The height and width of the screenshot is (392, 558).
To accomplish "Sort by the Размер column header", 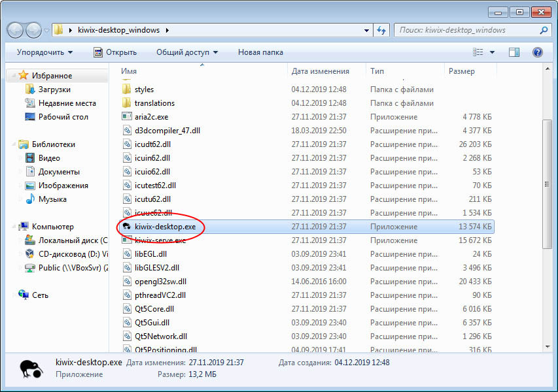I will pyautogui.click(x=470, y=71).
